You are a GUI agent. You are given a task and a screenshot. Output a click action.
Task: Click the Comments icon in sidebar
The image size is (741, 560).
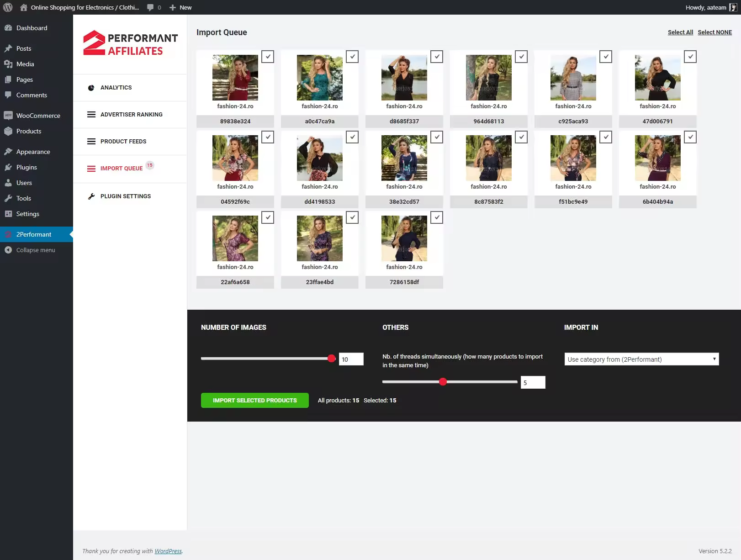click(8, 95)
